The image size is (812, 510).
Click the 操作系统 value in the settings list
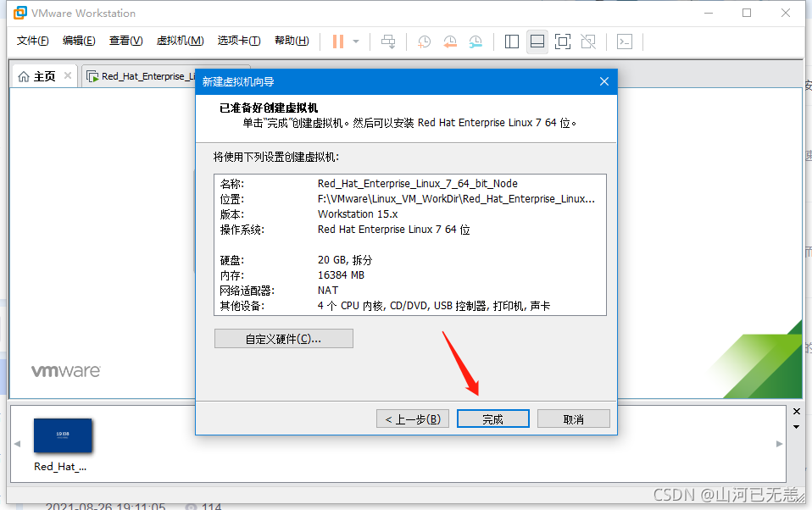pos(393,230)
